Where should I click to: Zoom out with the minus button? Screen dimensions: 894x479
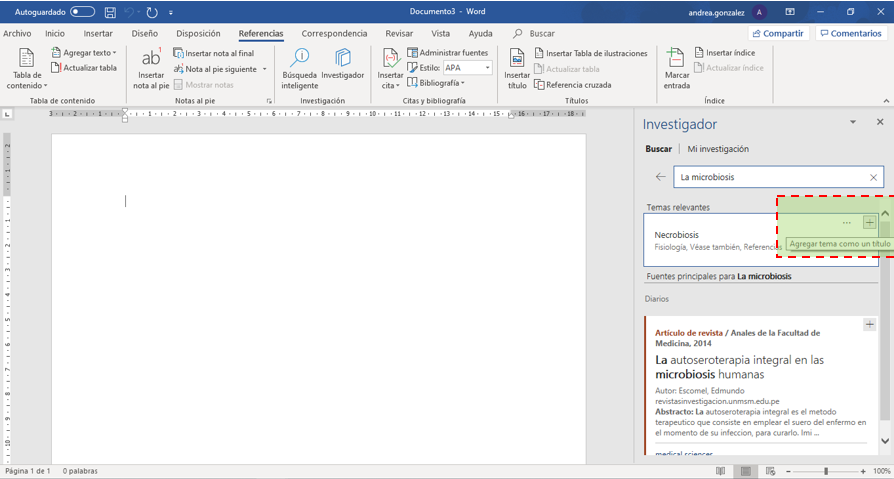tap(788, 472)
